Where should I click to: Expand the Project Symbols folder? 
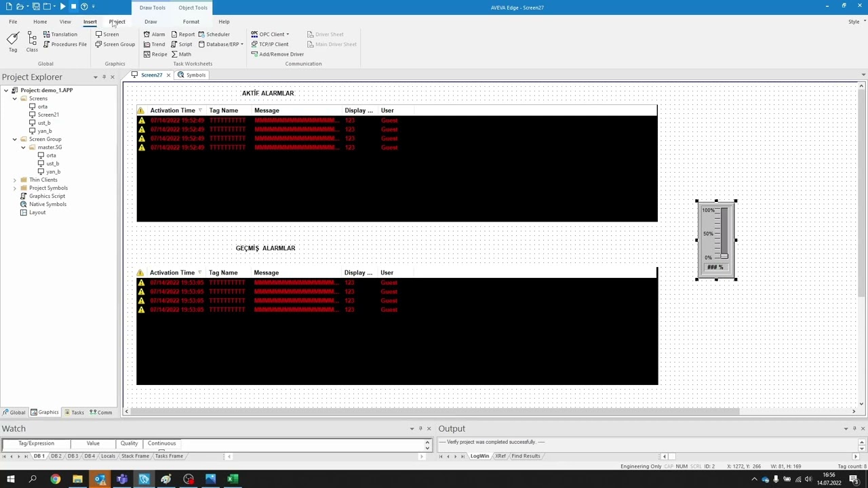(14, 188)
